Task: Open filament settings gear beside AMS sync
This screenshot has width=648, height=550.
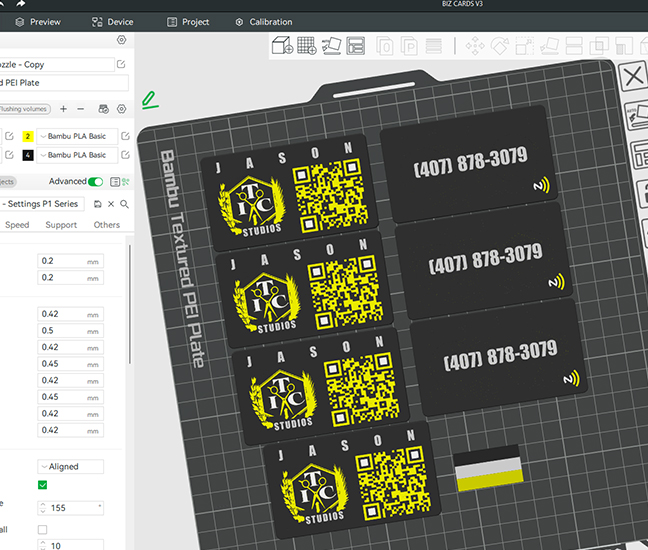Action: [121, 109]
